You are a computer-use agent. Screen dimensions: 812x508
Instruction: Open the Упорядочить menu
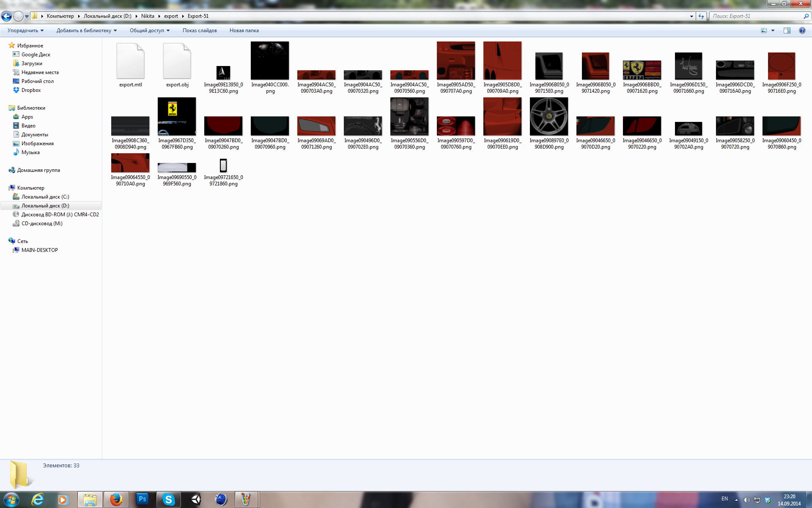[x=25, y=30]
